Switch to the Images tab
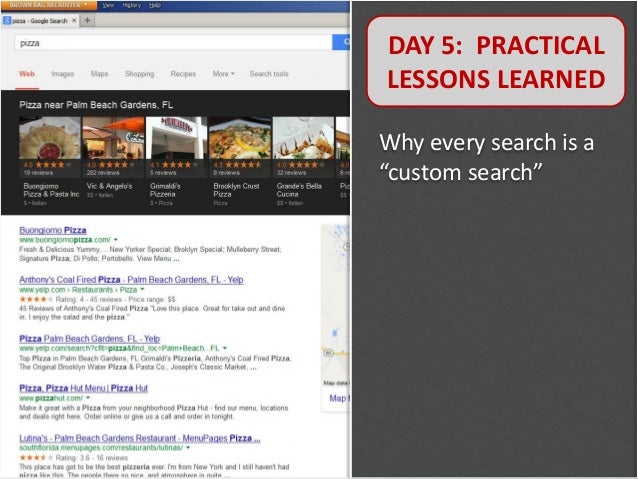 tap(63, 74)
